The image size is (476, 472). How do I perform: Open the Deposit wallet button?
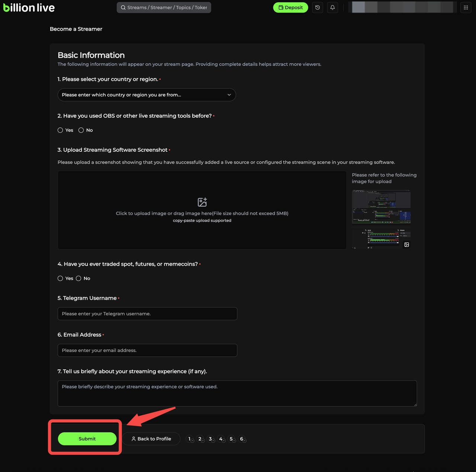(x=290, y=7)
